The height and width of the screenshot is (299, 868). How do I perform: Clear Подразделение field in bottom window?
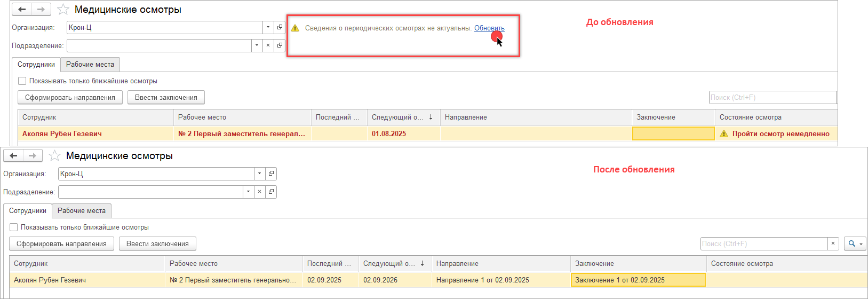coord(259,192)
